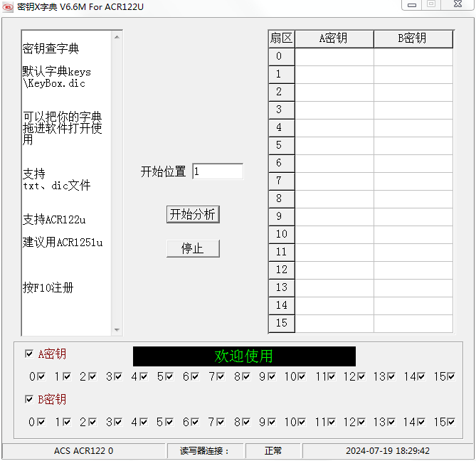Uncheck sector 0 in the A密钥 row
This screenshot has width=476, height=461.
[41, 376]
